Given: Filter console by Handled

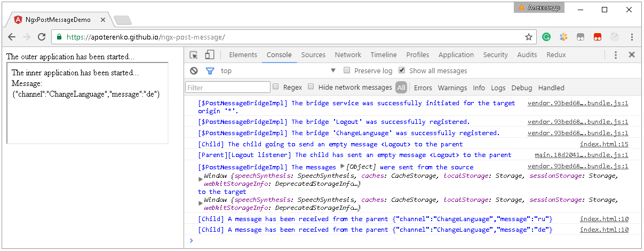Looking at the screenshot, I should point(551,88).
